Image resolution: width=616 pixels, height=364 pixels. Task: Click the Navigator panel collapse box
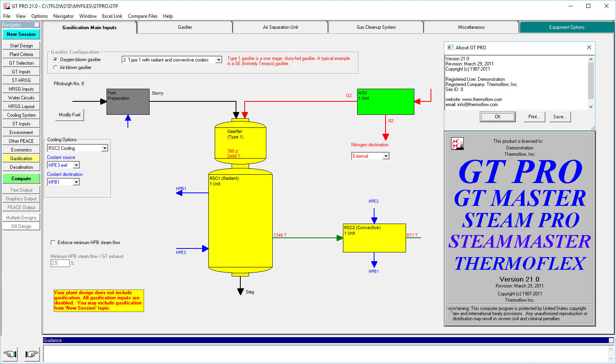pyautogui.click(x=37, y=25)
